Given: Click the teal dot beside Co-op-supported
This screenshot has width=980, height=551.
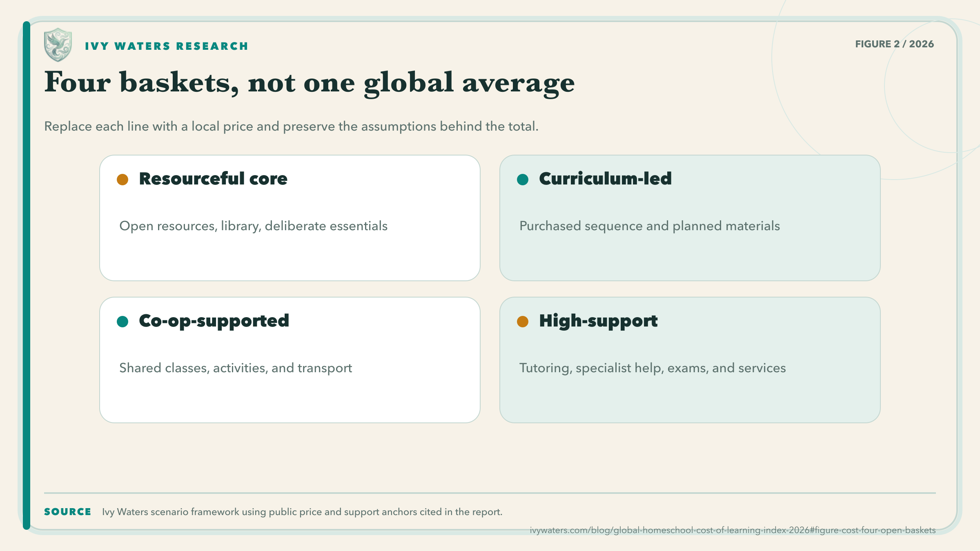Looking at the screenshot, I should click(x=122, y=322).
